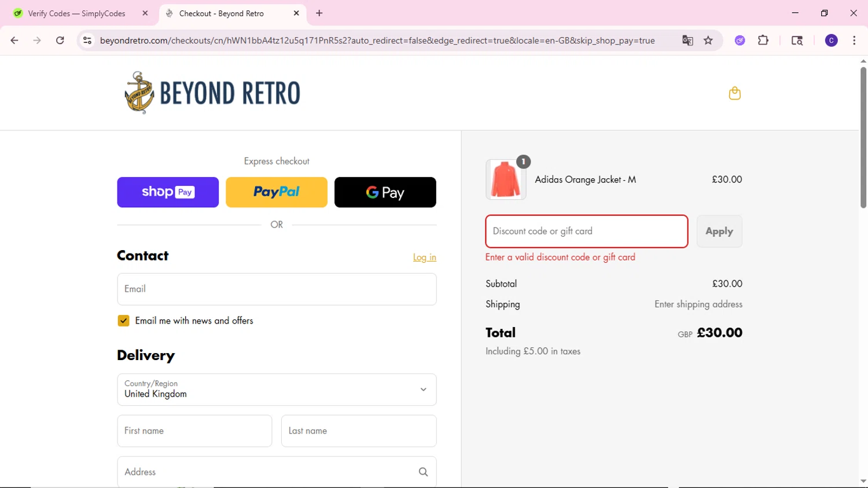Click the Discount code or gift card field
Screen dimensions: 868x488
point(587,232)
